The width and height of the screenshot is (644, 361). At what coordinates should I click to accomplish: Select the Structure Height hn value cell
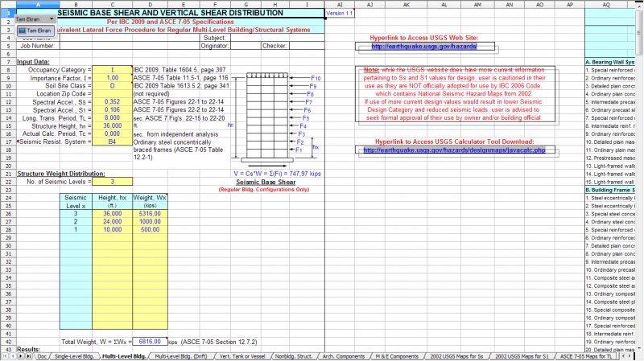[112, 126]
